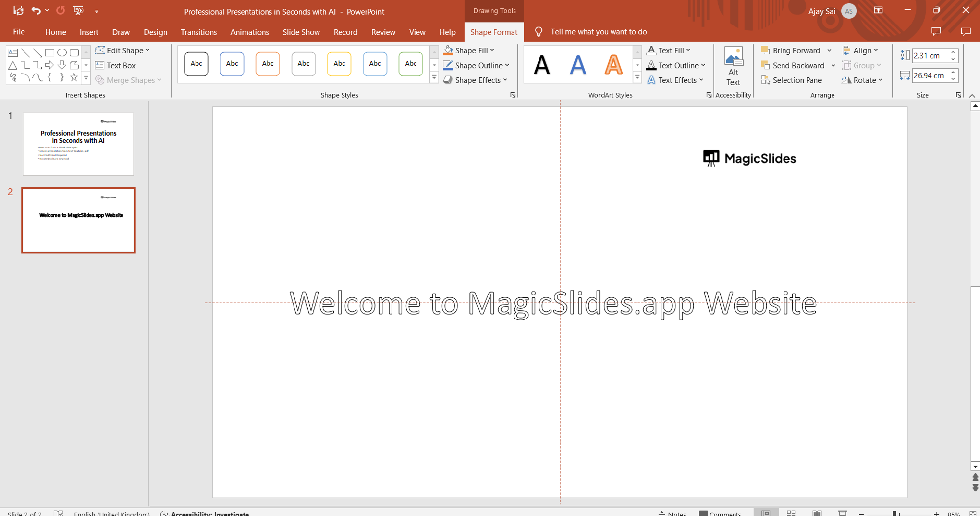The width and height of the screenshot is (980, 516).
Task: Select the Triangle shape
Action: pyautogui.click(x=13, y=65)
